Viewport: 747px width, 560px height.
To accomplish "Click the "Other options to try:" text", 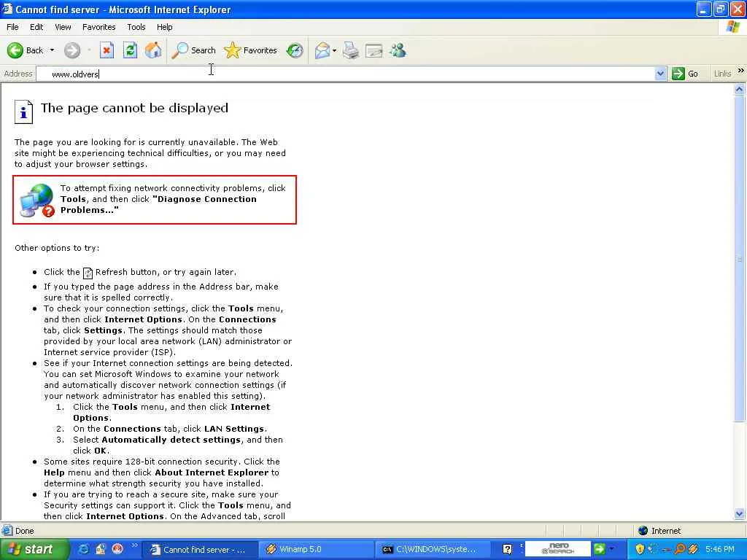I will point(57,248).
